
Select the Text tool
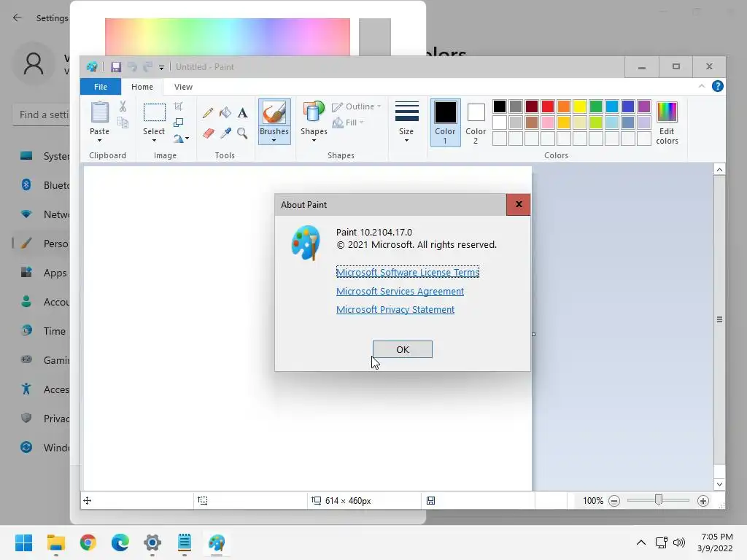coord(242,113)
